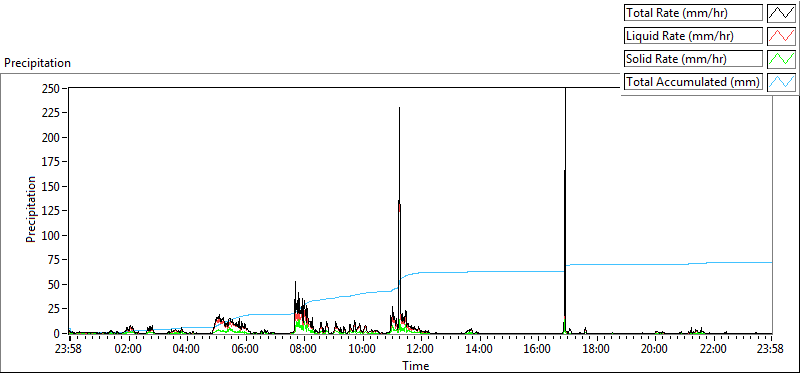This screenshot has height=373, width=800.
Task: Select the Liquid Rate (mm/hr) legend label
Action: (693, 35)
